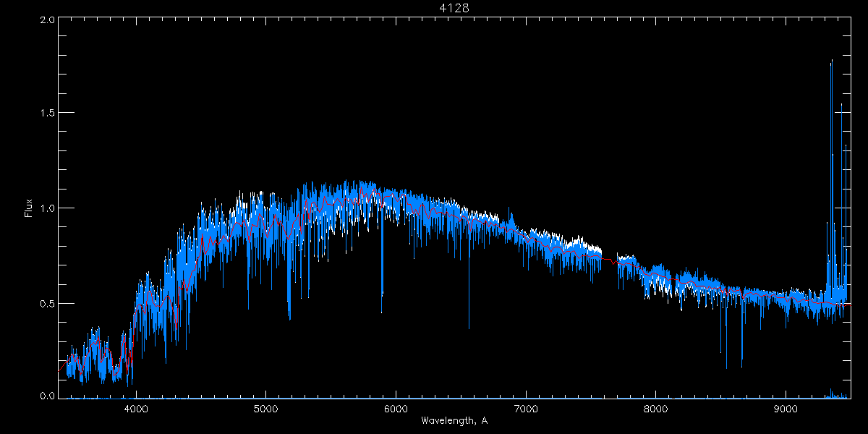Select the 1.5 y-axis tick label
Screen dimensions: 868x434
click(47, 113)
